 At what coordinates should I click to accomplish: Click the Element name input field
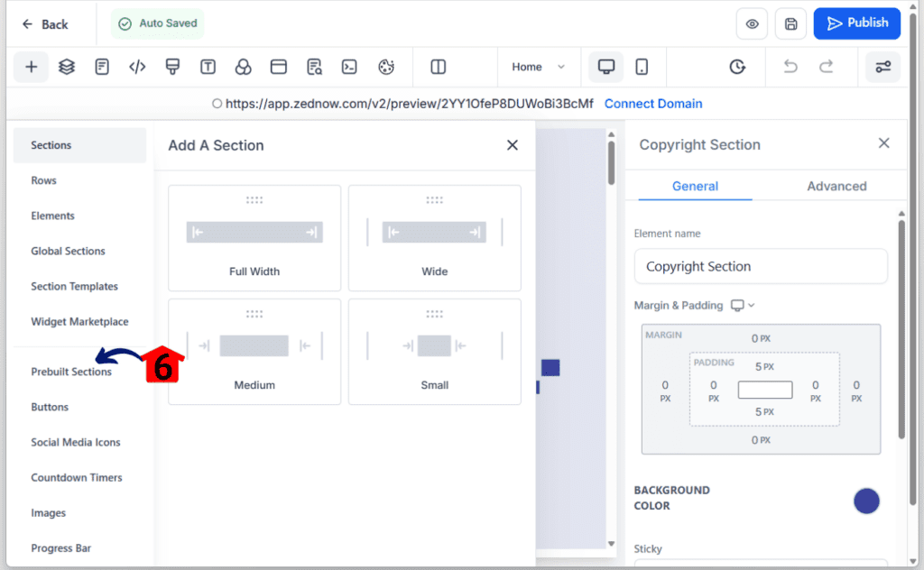point(760,267)
